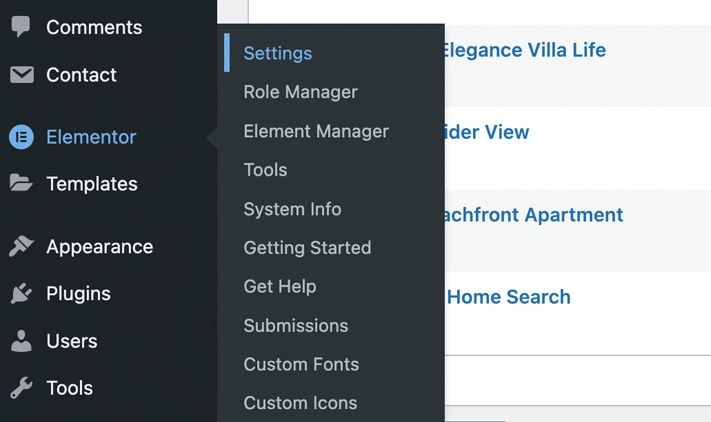Click the Contact envelope icon
Screen dimensions: 711x422
(22, 75)
